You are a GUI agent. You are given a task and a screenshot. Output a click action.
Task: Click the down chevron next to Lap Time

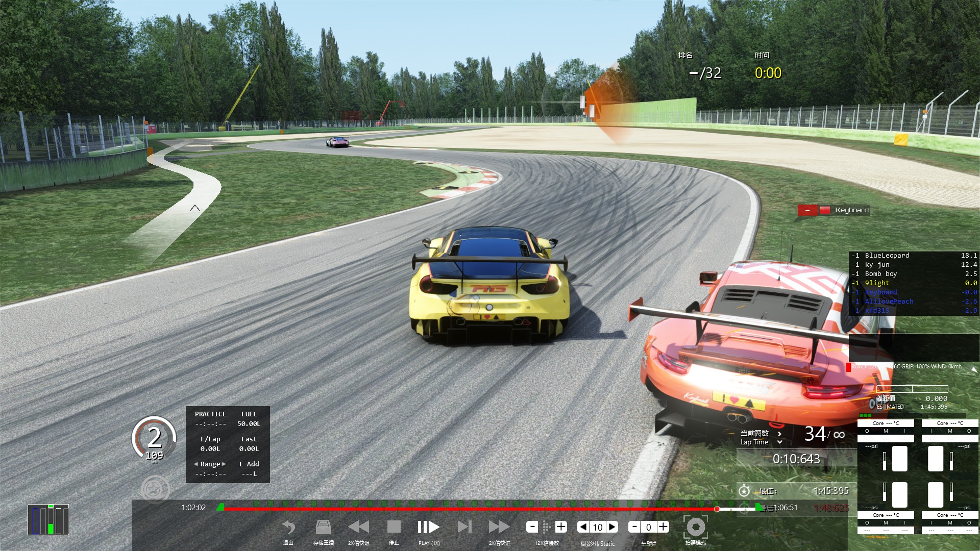pos(779,442)
